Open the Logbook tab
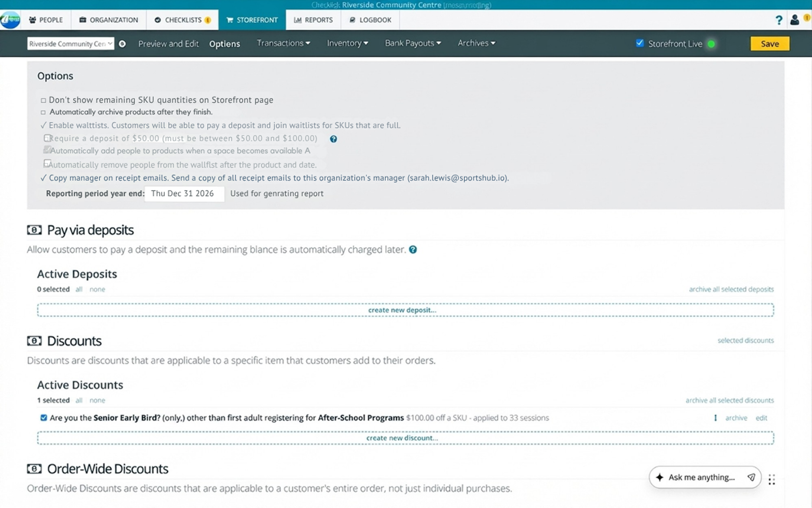This screenshot has height=508, width=812. click(x=370, y=20)
